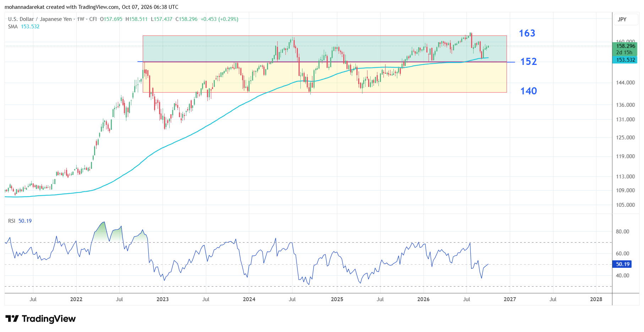The image size is (644, 332).
Task: Select the SMA indicator label
Action: pyautogui.click(x=13, y=27)
